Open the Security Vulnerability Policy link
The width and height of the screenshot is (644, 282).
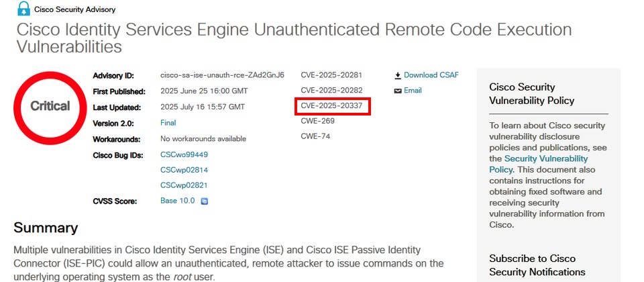pyautogui.click(x=539, y=164)
